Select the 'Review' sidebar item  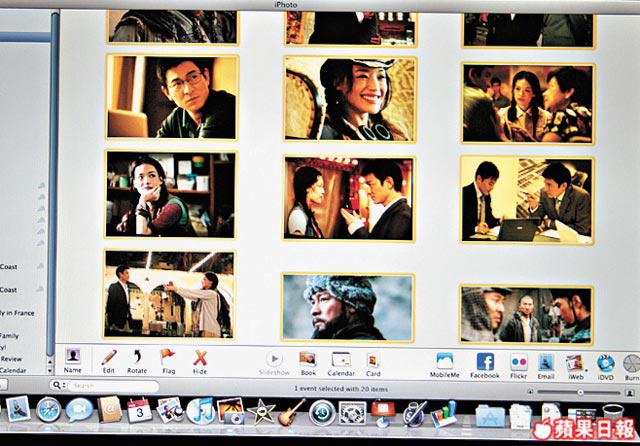click(x=11, y=359)
